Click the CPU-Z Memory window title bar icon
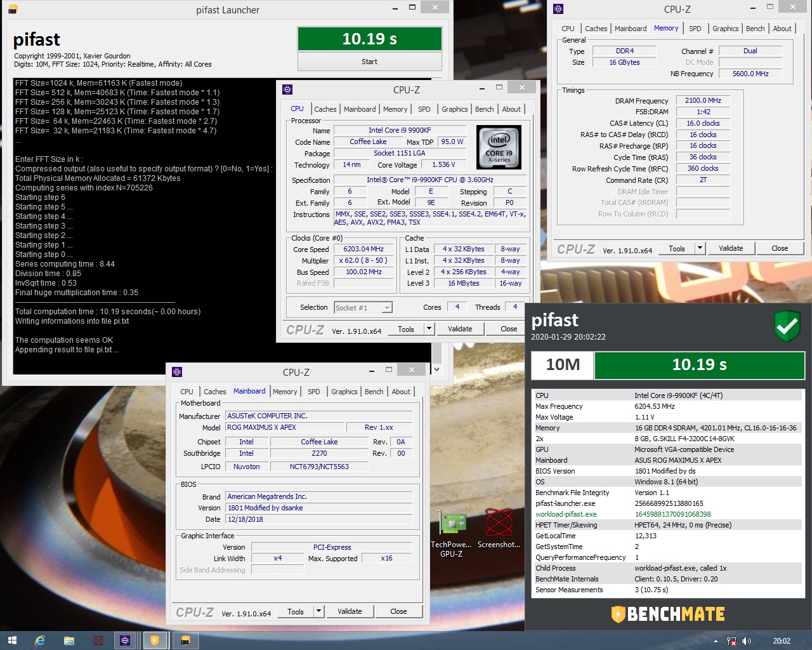The image size is (812, 650). click(558, 9)
